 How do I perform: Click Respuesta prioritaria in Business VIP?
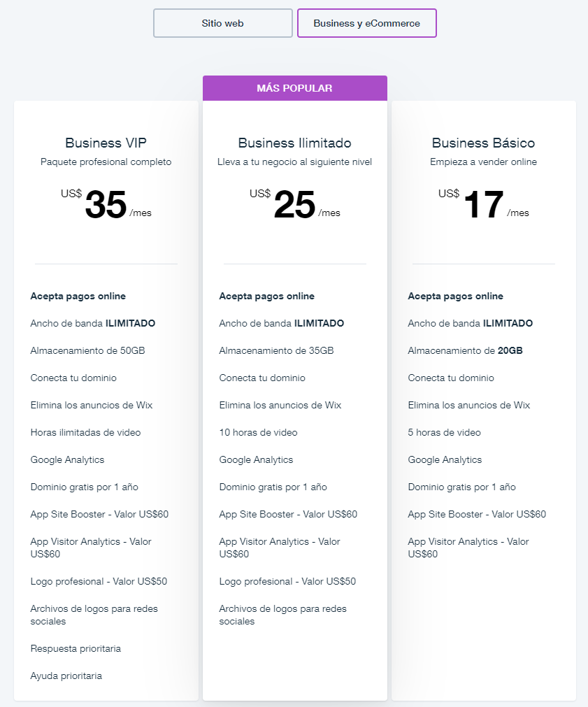pyautogui.click(x=76, y=648)
